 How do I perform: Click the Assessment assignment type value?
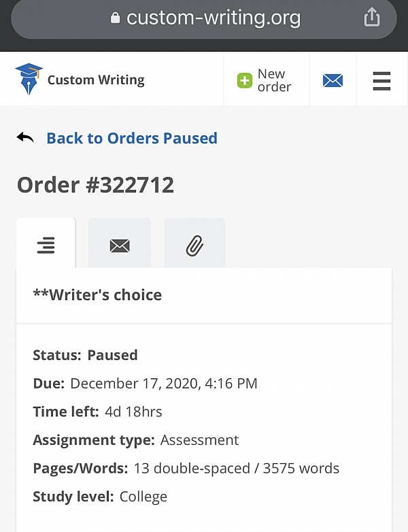click(199, 440)
